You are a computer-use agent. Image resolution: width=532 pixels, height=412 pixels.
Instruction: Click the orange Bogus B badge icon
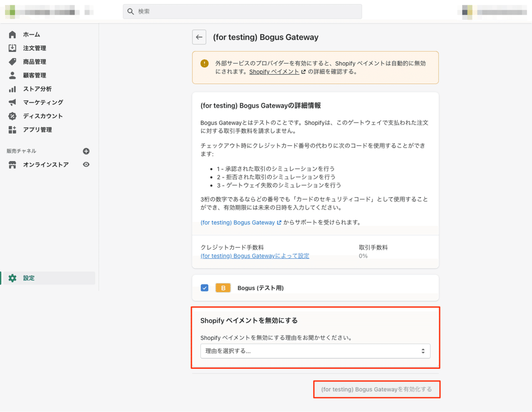(x=223, y=288)
